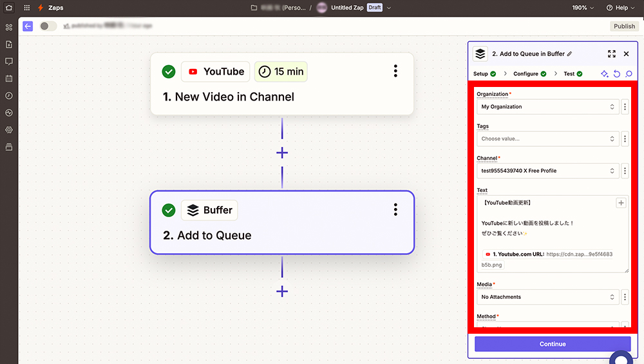Screen dimensions: 644x364
Task: Add a step between YouTube and Buffer
Action: click(x=282, y=153)
